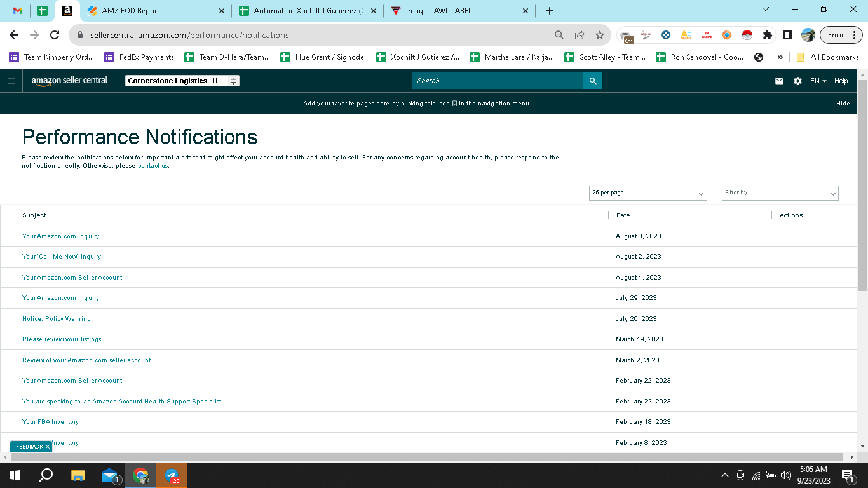Open the Please review your listings notification

pos(62,339)
